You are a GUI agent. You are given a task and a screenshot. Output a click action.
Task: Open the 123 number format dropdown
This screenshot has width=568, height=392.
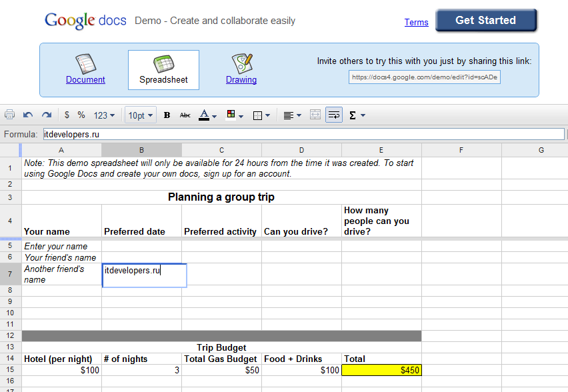coord(104,115)
